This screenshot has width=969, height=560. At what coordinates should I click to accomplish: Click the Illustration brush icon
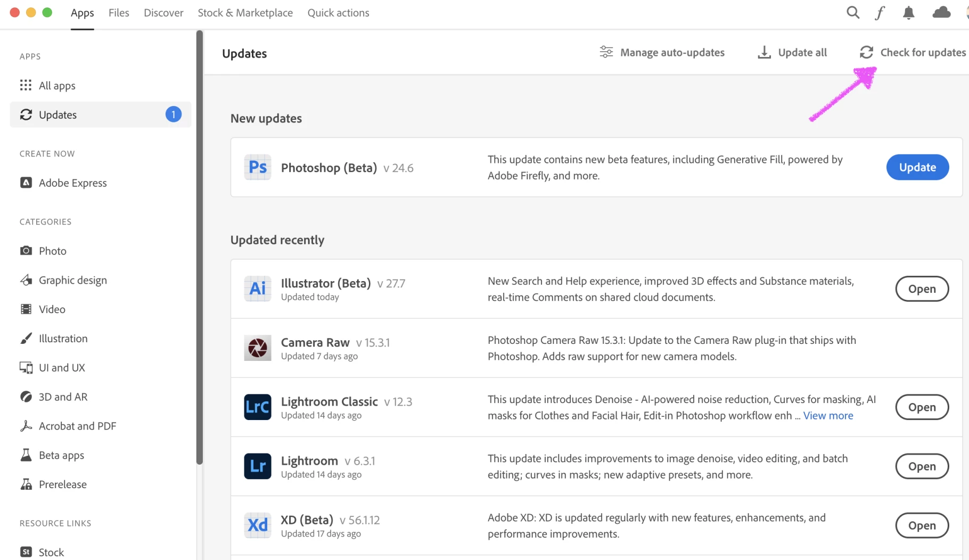coord(26,339)
